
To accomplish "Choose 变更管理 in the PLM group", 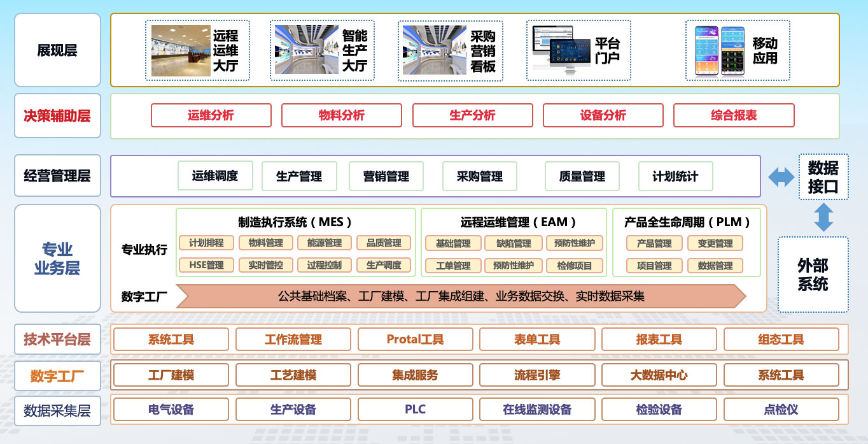I will click(715, 243).
